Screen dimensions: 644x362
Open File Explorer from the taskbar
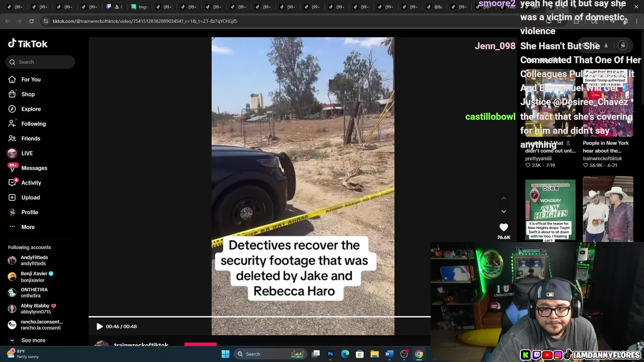point(374,354)
